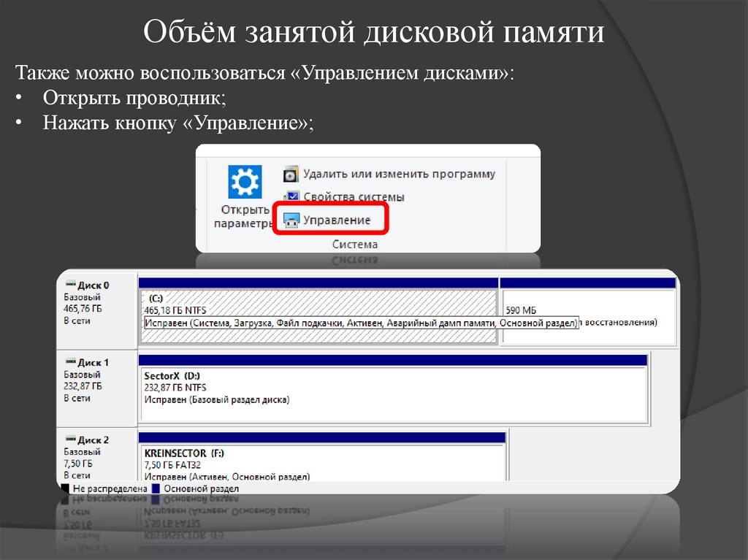Click the Диск 0 drive icon
The image size is (748, 560).
[x=70, y=283]
